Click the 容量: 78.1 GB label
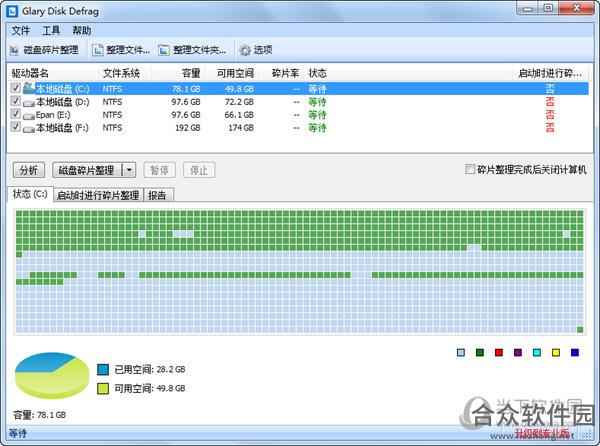 point(39,415)
